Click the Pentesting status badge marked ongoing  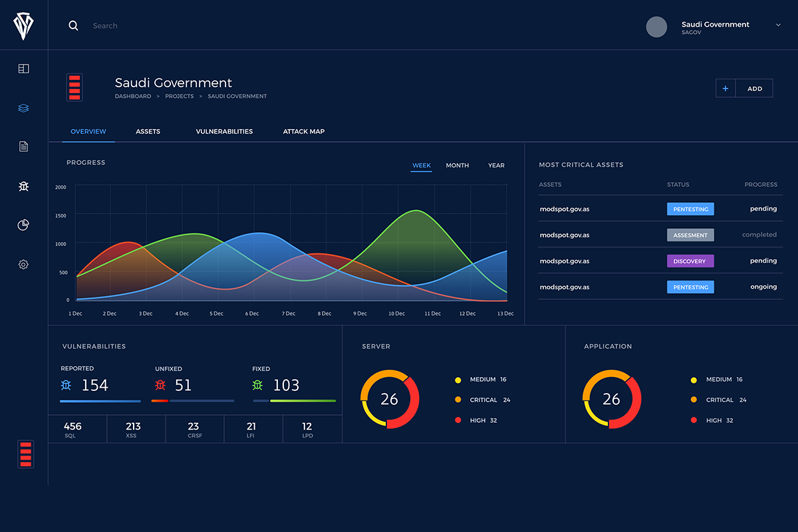(690, 287)
